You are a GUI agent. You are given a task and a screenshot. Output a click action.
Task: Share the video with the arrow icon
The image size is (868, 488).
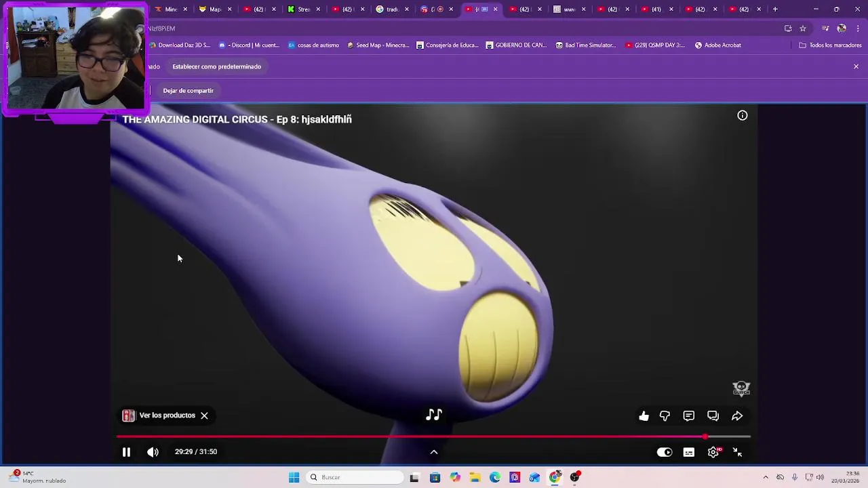[737, 416]
